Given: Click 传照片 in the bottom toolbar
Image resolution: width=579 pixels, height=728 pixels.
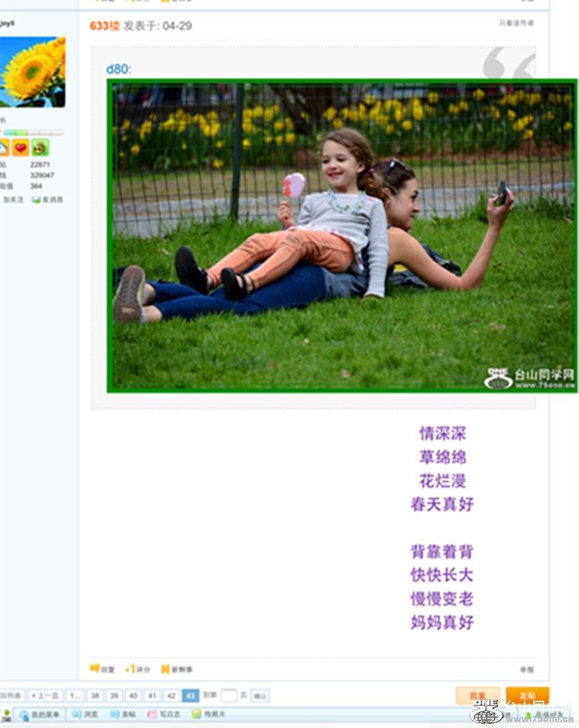Looking at the screenshot, I should [x=209, y=714].
